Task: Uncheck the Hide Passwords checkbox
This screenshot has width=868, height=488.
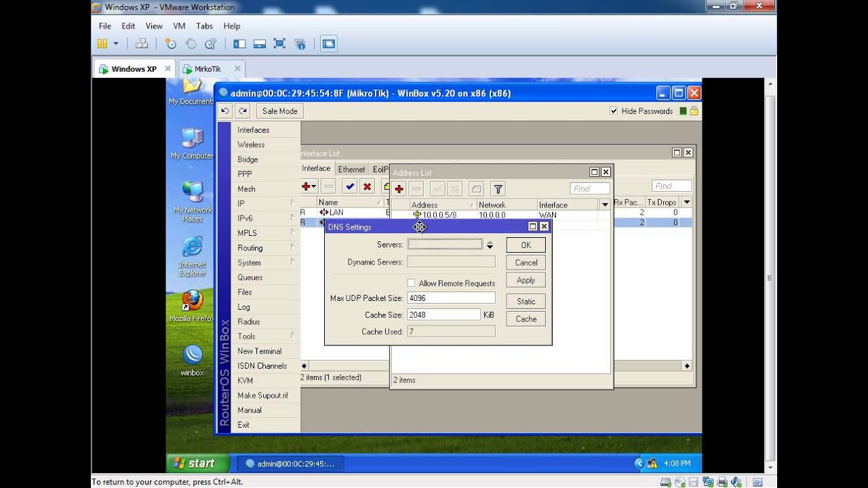Action: [614, 110]
